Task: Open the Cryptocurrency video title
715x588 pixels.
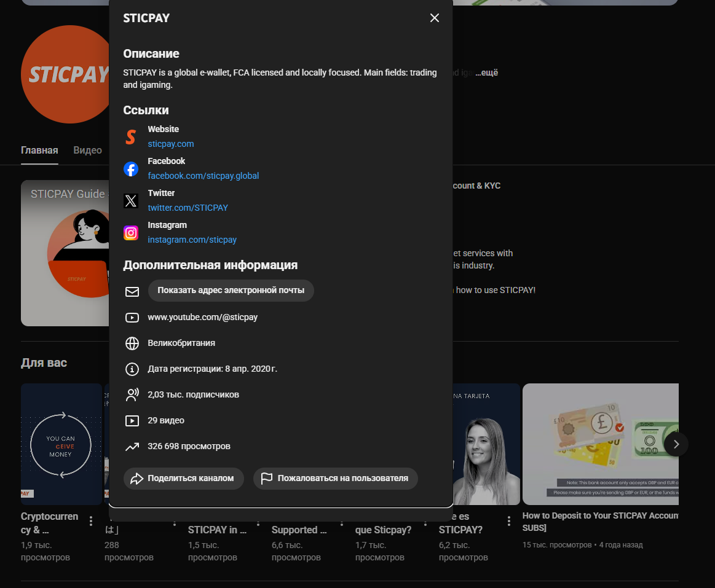Action: tap(50, 523)
